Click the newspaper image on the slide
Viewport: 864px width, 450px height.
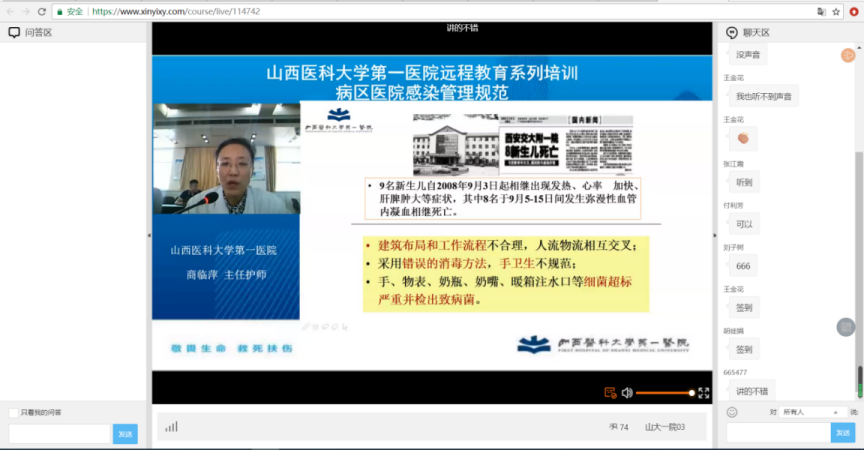click(x=523, y=144)
